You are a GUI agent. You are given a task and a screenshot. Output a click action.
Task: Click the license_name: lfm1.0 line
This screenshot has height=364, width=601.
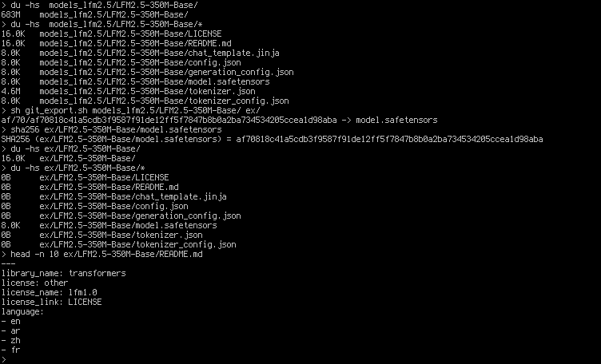click(x=49, y=292)
